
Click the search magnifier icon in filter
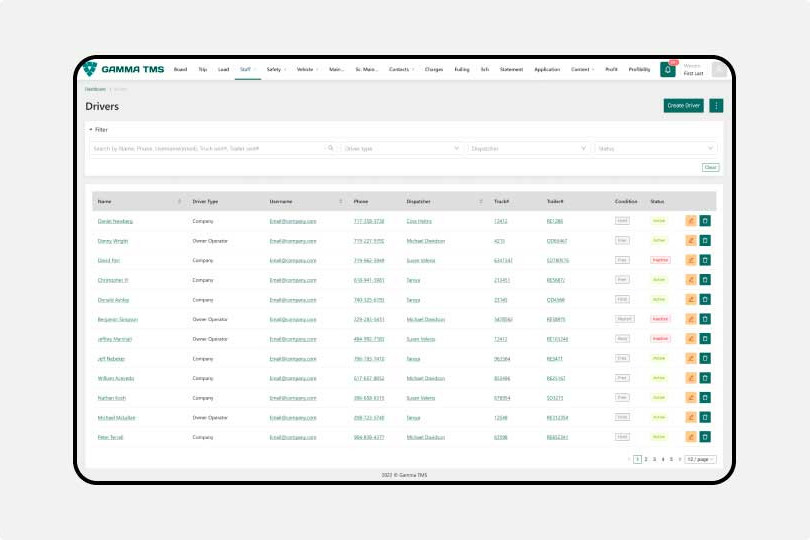331,148
